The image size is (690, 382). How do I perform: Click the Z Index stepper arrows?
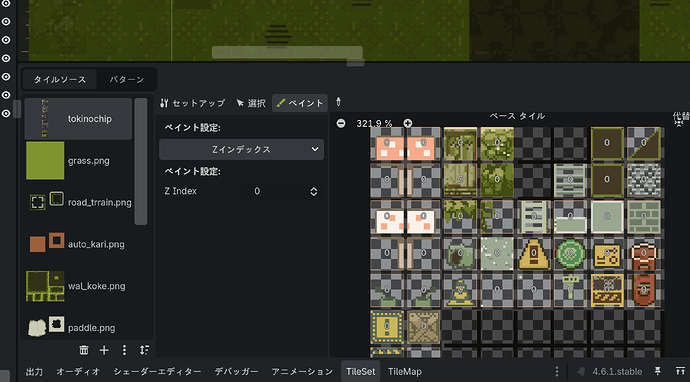[314, 191]
